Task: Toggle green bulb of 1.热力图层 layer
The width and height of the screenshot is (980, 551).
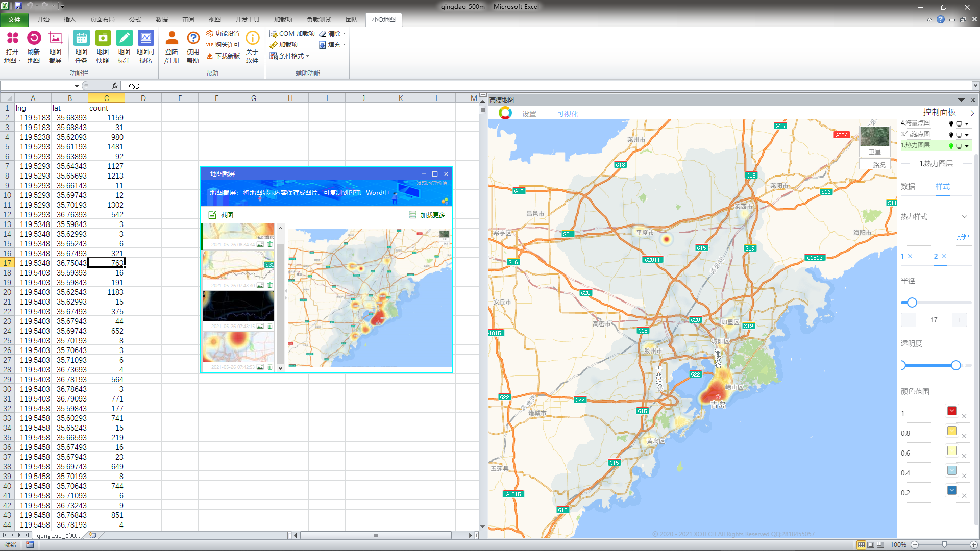Action: [951, 146]
